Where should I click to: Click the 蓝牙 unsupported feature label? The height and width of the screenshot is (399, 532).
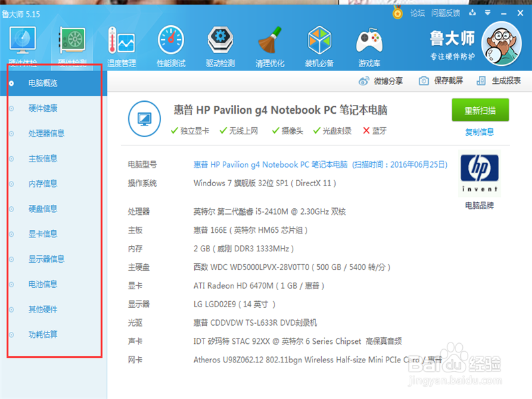379,130
